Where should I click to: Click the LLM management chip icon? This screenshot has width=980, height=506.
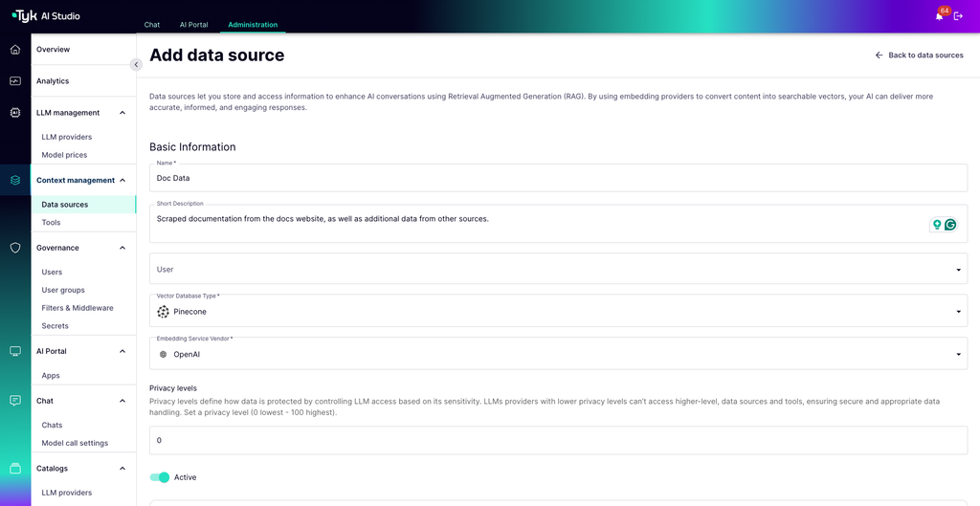pos(15,113)
